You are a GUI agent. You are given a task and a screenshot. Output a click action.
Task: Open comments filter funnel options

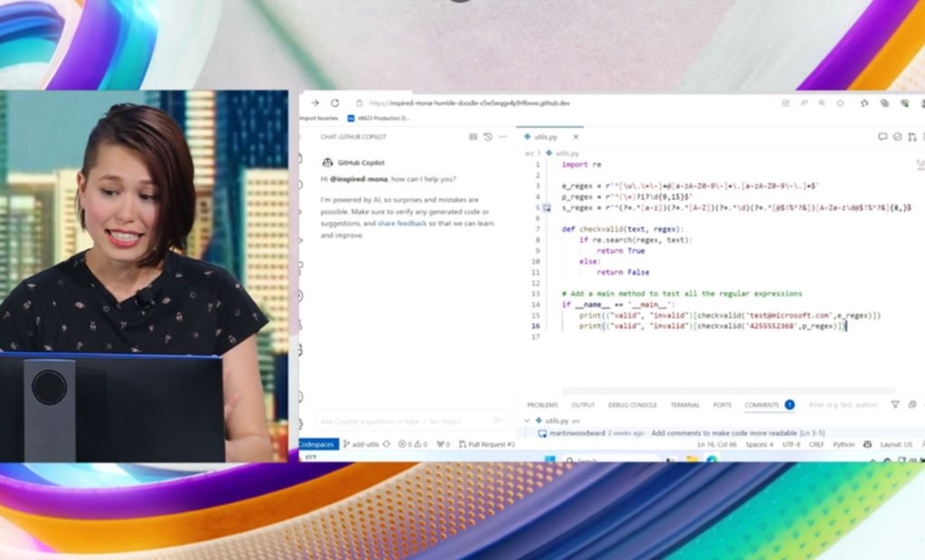[x=895, y=405]
